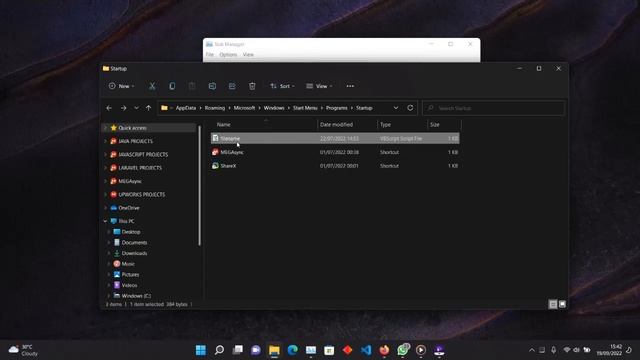The width and height of the screenshot is (640, 360).
Task: Open WhatsApp from taskbar
Action: coord(403,350)
